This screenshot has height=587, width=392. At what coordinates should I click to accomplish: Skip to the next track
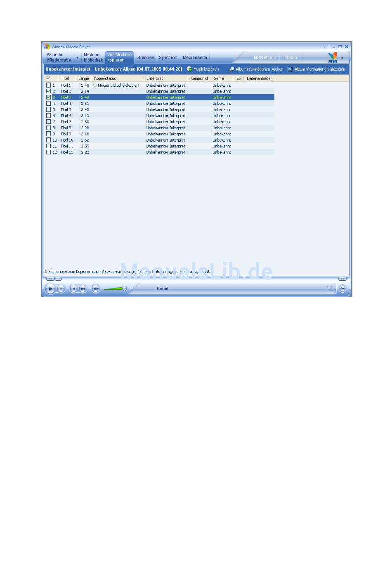pyautogui.click(x=83, y=289)
